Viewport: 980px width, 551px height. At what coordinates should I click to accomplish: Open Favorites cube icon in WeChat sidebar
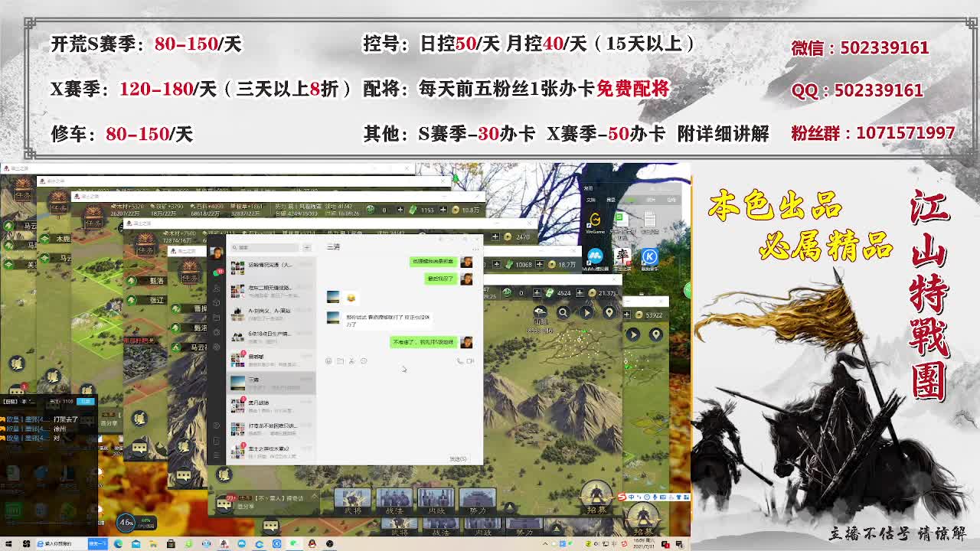(217, 303)
